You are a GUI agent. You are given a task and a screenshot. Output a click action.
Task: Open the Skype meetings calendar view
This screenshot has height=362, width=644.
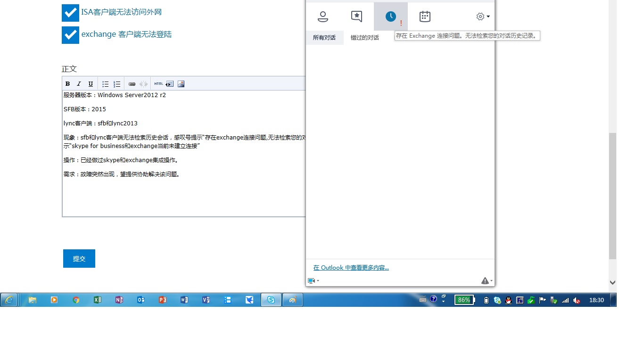(x=425, y=16)
